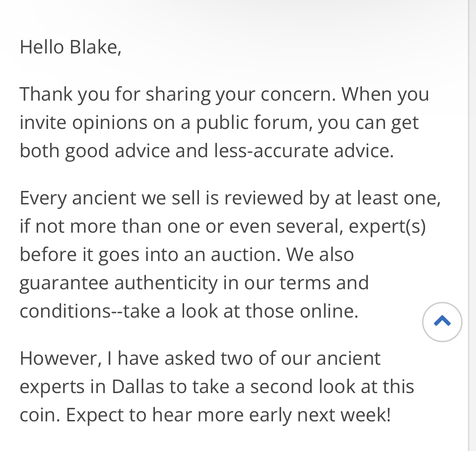Click the phrase "second look at this"
This screenshot has width=476, height=451.
point(332,387)
